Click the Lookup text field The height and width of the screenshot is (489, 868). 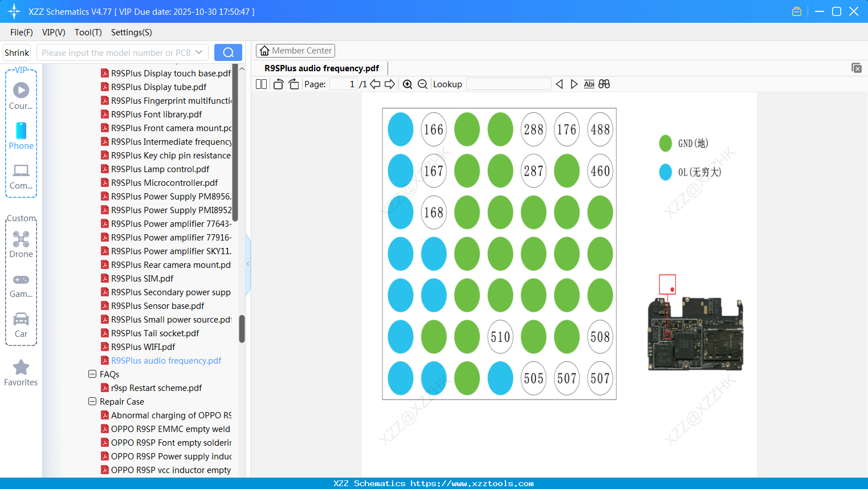[x=509, y=84]
